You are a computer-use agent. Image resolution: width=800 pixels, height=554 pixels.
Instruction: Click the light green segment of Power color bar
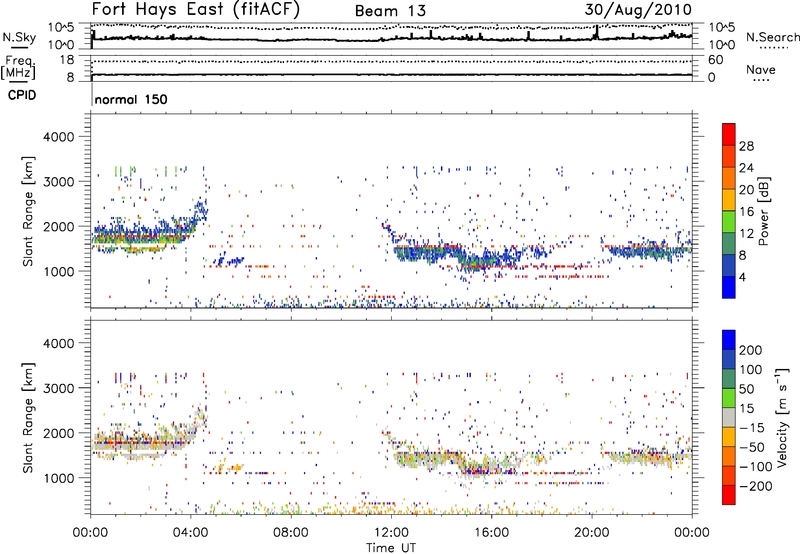pyautogui.click(x=729, y=221)
